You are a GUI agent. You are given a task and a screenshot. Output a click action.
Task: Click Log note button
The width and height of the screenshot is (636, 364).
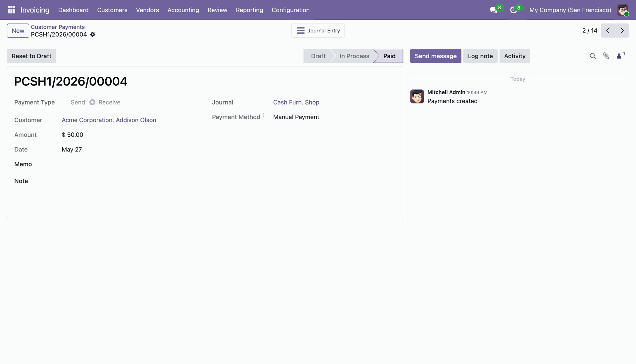tap(480, 56)
